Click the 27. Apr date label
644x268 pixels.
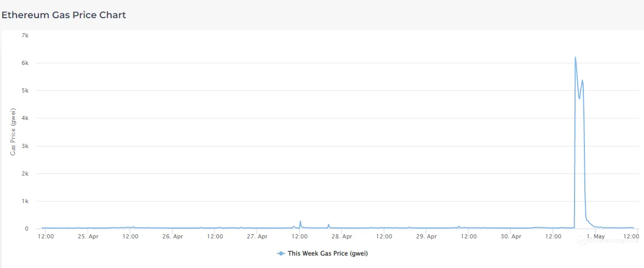(x=257, y=236)
